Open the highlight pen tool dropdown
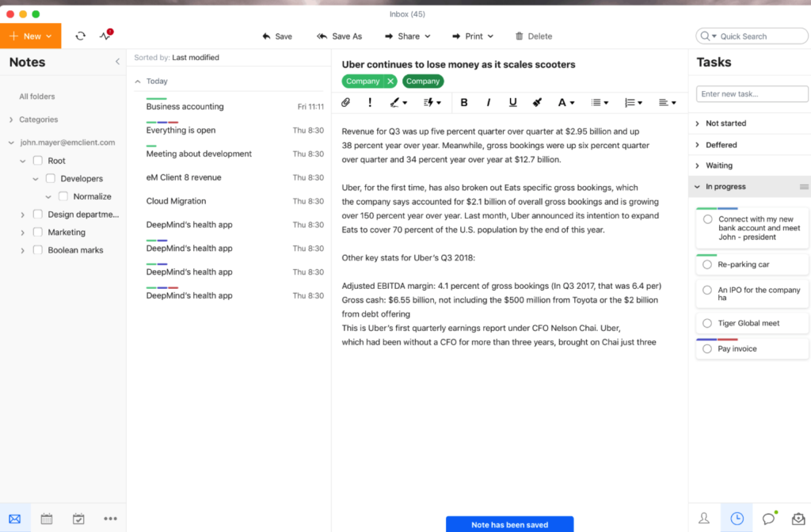The width and height of the screenshot is (811, 532). (398, 102)
